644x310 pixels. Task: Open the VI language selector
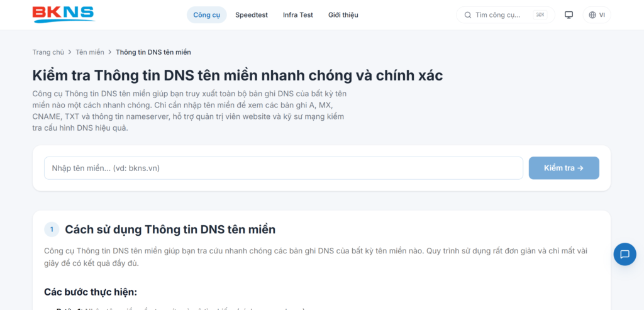597,15
